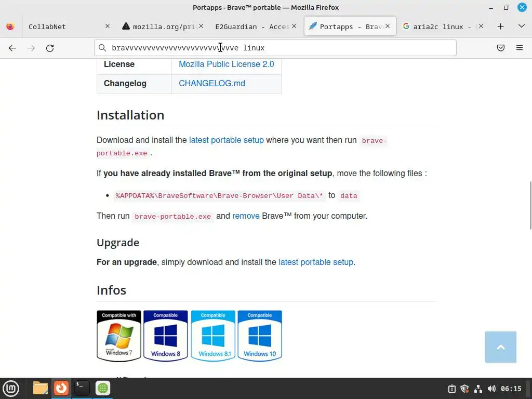Click the Windows 7 compatibility badge
Image resolution: width=532 pixels, height=399 pixels.
(119, 336)
